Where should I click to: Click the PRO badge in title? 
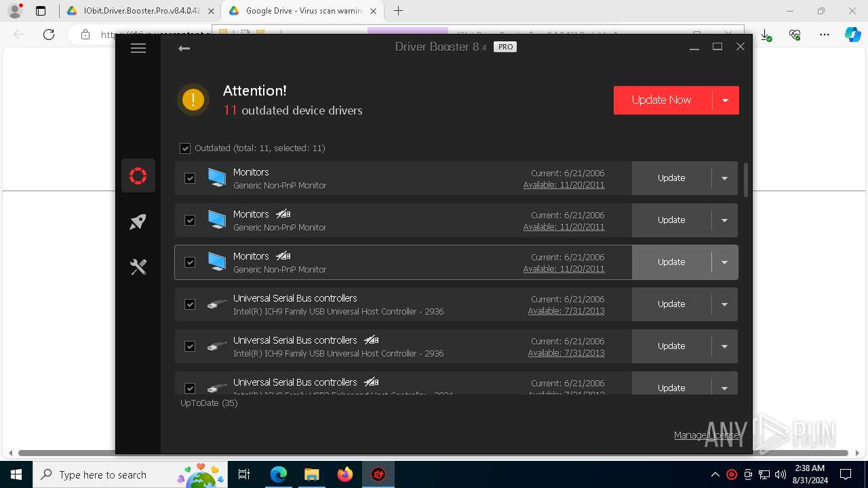[x=505, y=47]
